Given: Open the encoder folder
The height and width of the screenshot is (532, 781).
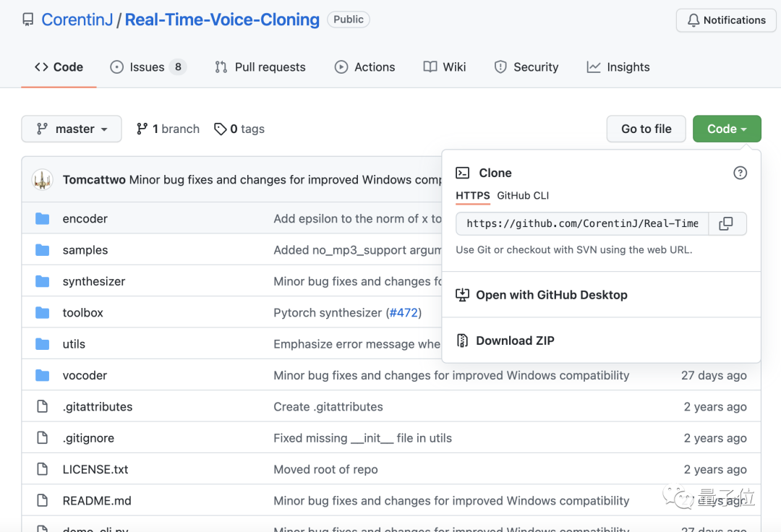Looking at the screenshot, I should [85, 218].
